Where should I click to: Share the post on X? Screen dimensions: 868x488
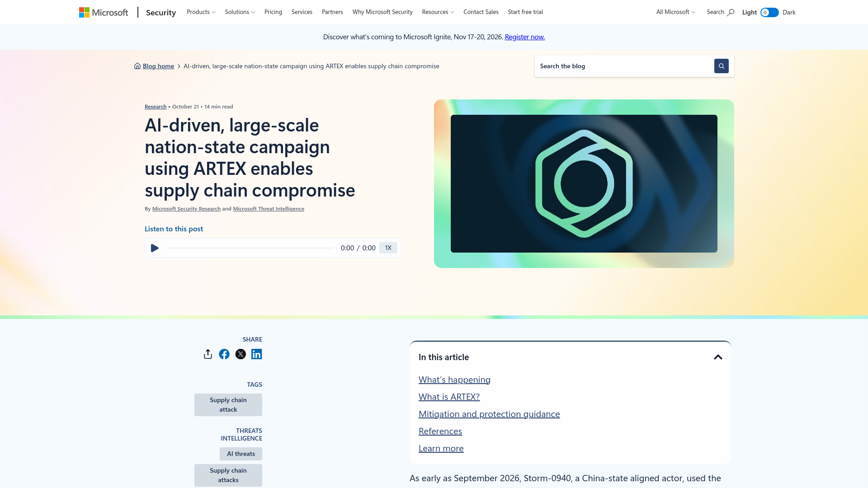click(x=241, y=354)
